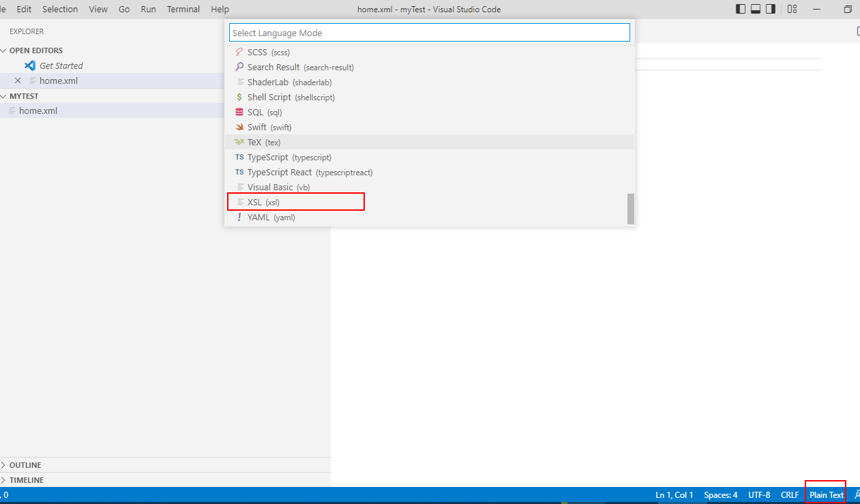Collapse the Open Editors section
This screenshot has height=504, width=860.
tap(35, 50)
